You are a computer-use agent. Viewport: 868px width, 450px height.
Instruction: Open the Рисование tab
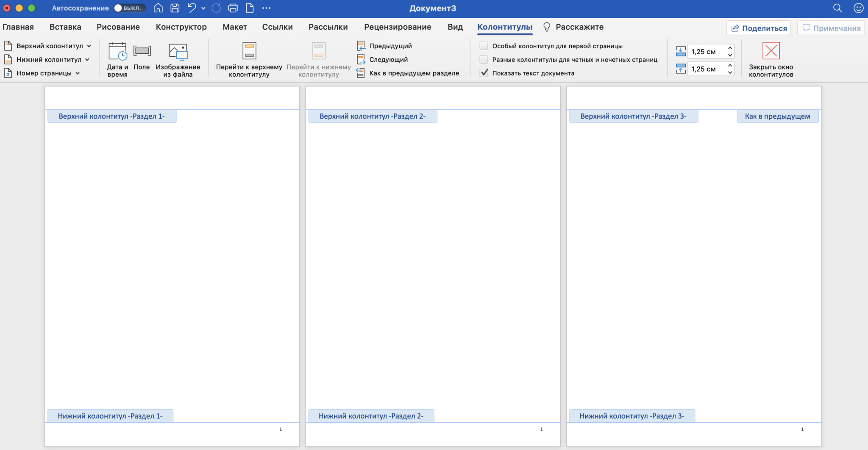click(118, 27)
